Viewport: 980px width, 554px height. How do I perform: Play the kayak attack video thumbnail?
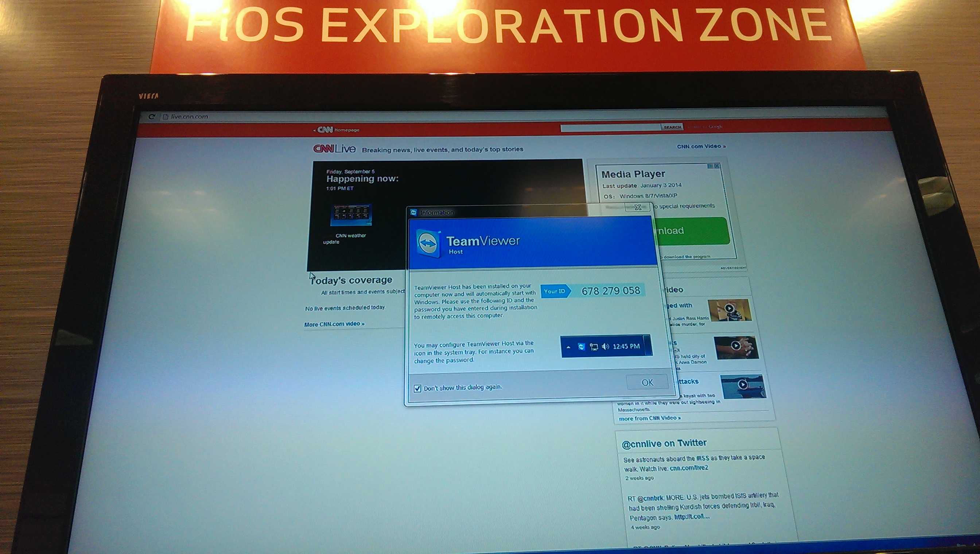point(743,385)
